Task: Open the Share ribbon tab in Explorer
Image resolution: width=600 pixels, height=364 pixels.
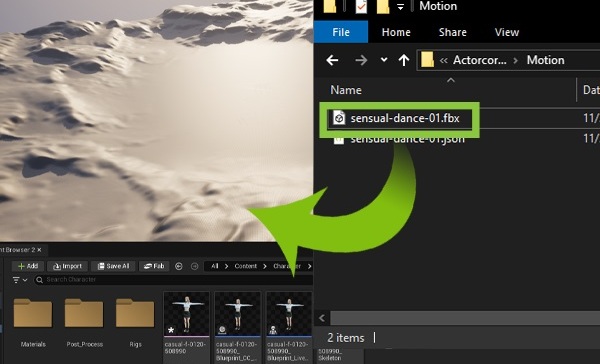Action: pos(453,32)
